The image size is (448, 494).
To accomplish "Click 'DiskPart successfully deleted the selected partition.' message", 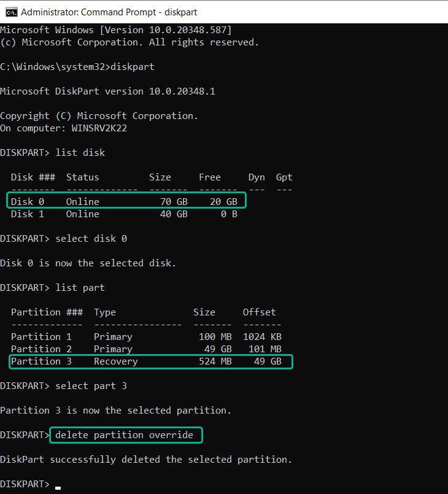I will (x=146, y=460).
